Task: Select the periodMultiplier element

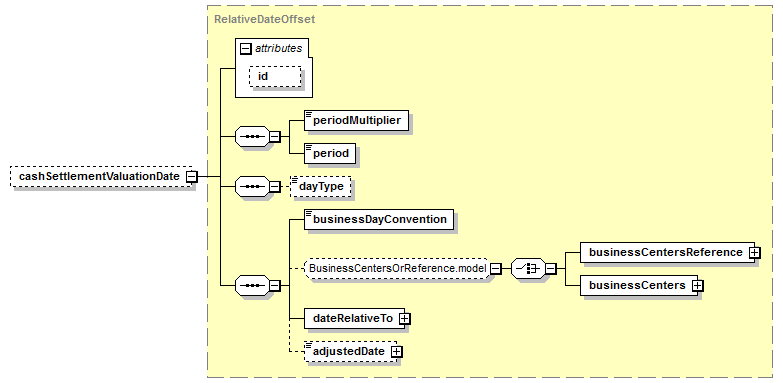Action: (357, 120)
